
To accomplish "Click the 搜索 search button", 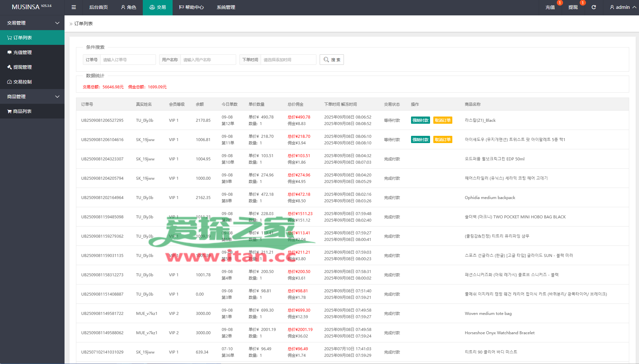I will [331, 60].
